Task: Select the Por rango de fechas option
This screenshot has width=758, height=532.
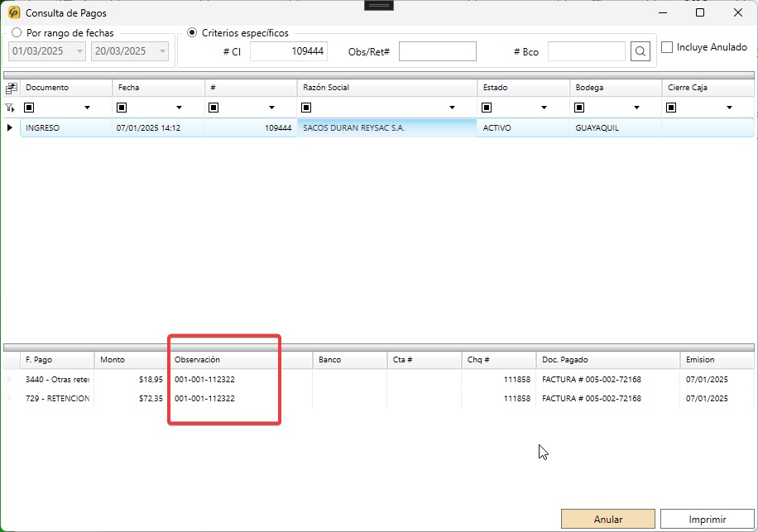Action: [x=17, y=32]
